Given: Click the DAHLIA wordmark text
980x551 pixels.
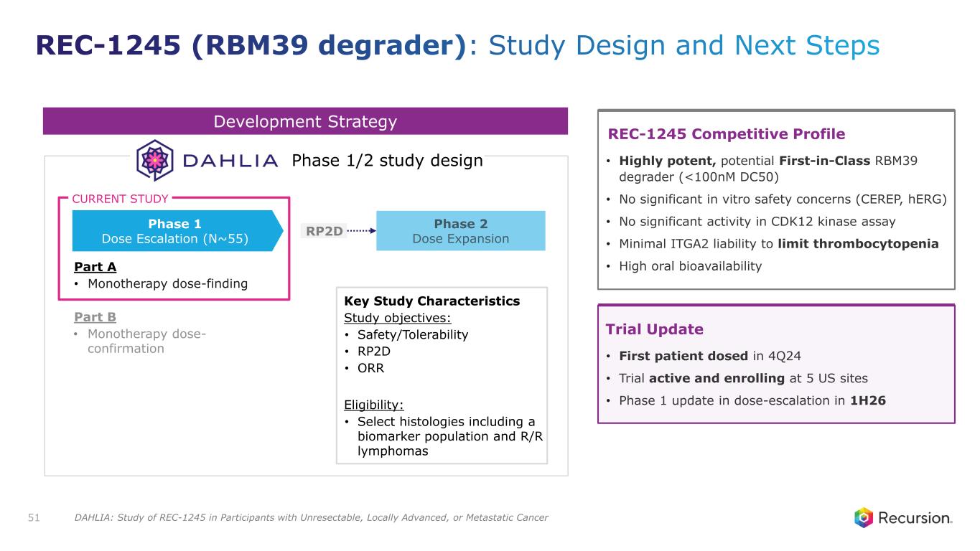Looking at the screenshot, I should [230, 161].
